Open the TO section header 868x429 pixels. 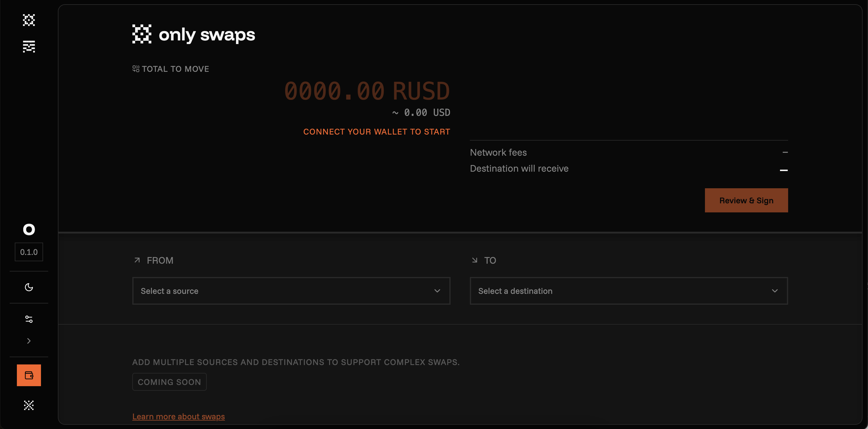[x=490, y=260]
